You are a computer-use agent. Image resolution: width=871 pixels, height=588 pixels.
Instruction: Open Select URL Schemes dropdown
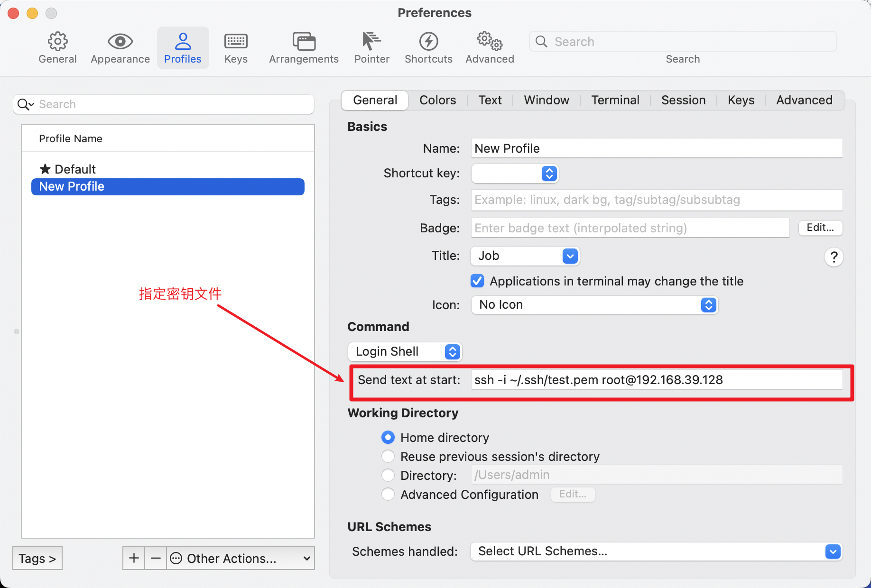click(656, 551)
